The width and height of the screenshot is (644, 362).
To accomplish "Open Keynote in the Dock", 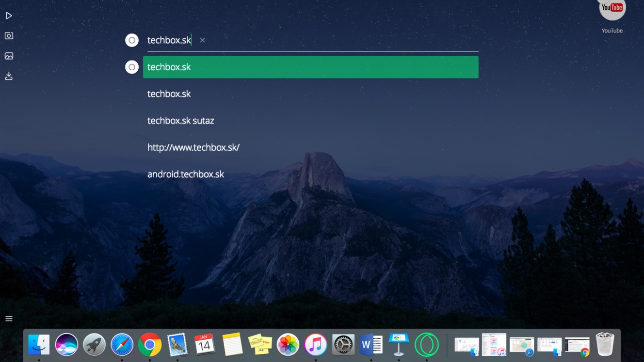I will pyautogui.click(x=399, y=345).
